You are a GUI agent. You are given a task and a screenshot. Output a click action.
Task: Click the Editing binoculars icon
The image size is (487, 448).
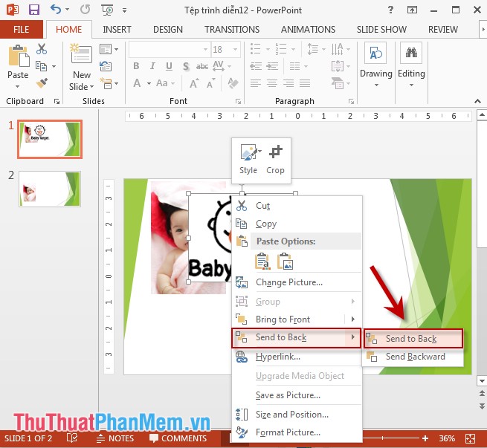411,53
